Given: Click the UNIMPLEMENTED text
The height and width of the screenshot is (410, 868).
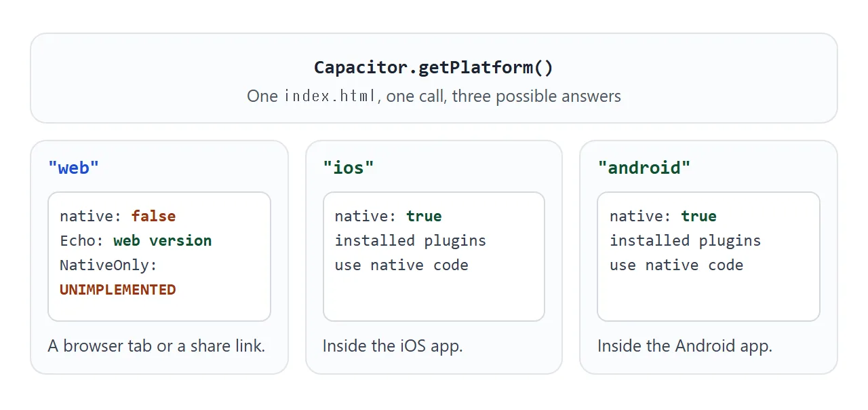Looking at the screenshot, I should click(118, 290).
